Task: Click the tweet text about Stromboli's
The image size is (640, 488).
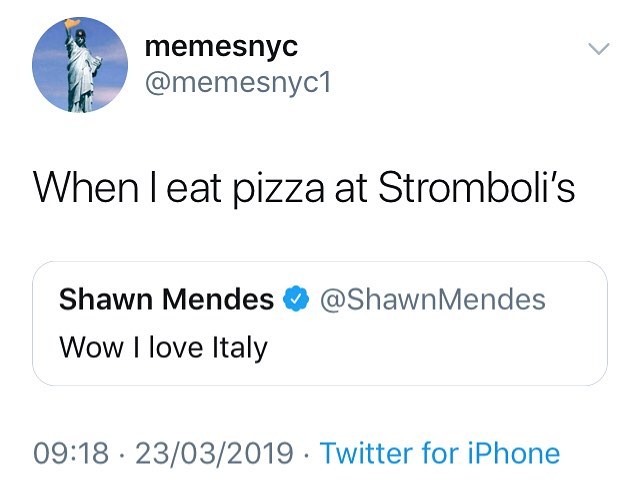Action: pos(304,187)
